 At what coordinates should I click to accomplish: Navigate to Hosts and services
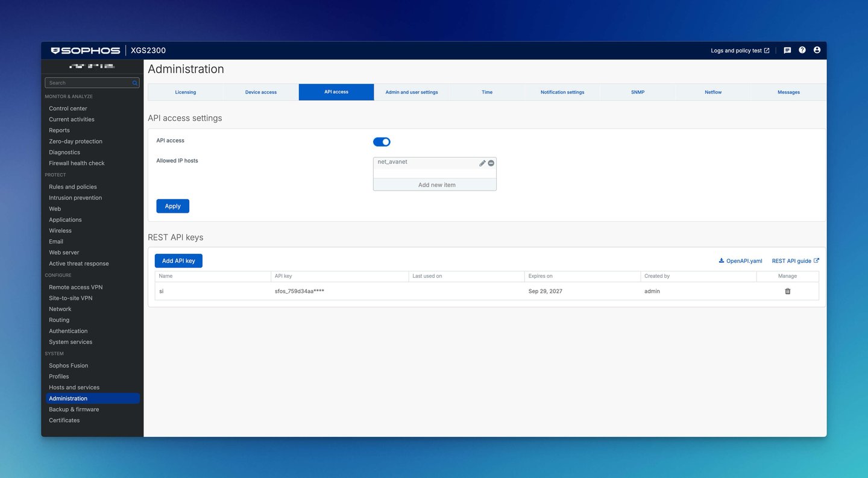[x=74, y=387]
